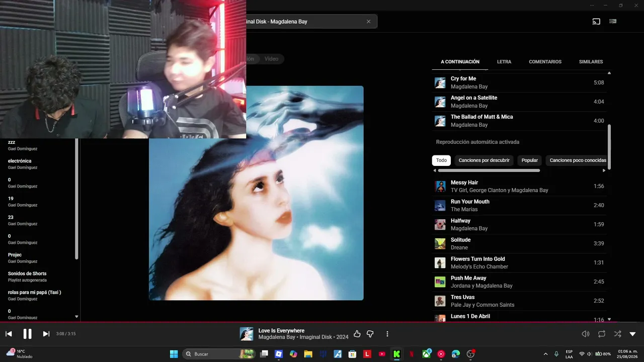Filter by Canciones por descubrir
This screenshot has width=644, height=362.
pos(484,160)
